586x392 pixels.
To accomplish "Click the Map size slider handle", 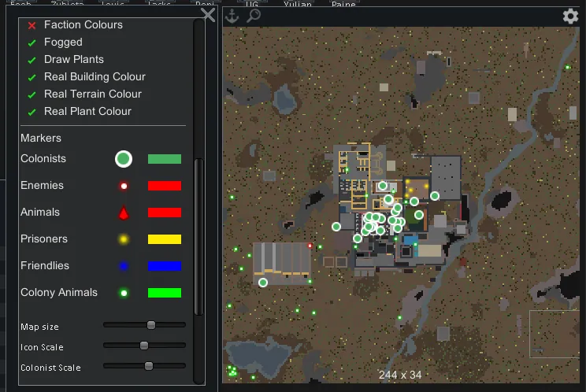I will click(151, 325).
